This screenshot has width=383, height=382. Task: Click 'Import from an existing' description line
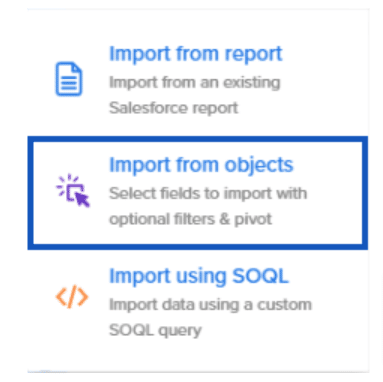click(195, 82)
